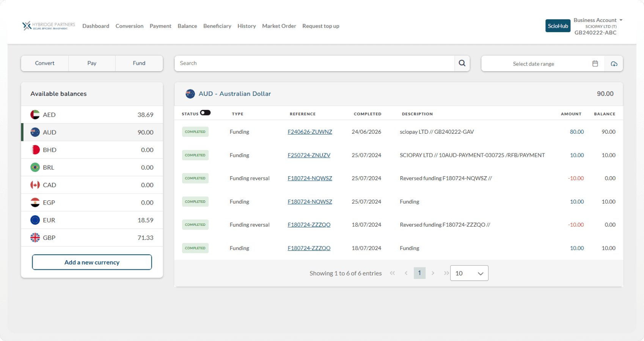Open Request top up

pos(321,26)
